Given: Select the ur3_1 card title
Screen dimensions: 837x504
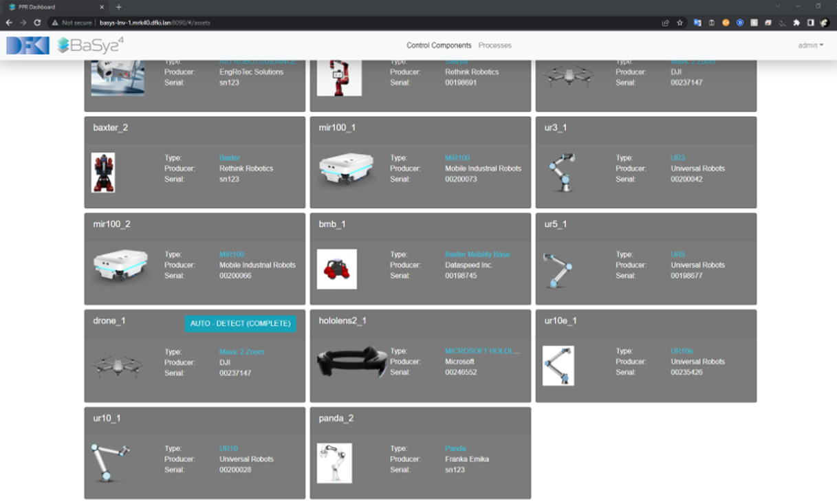Looking at the screenshot, I should click(x=556, y=128).
